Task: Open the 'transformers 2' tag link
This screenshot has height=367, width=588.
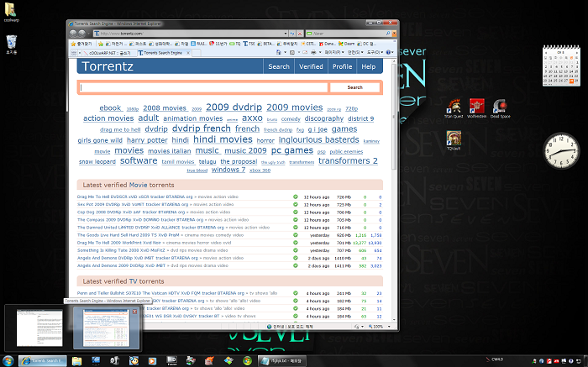Action: click(x=348, y=160)
